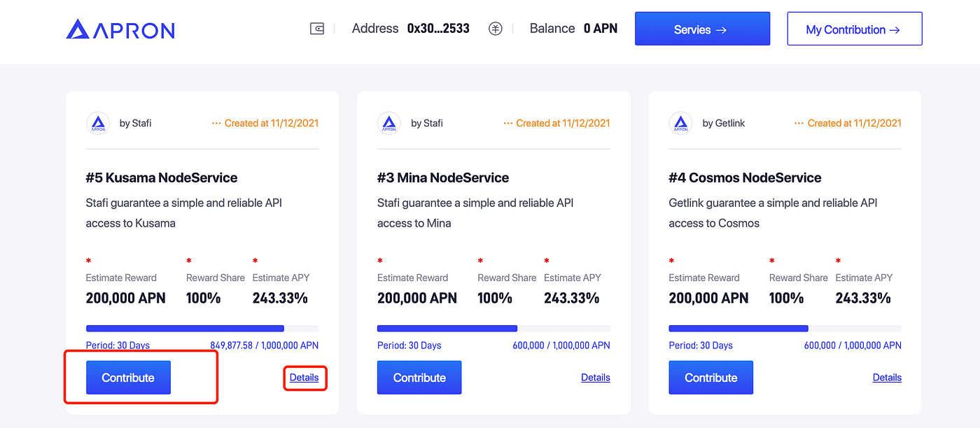Click the Kusama funding progress bar
Viewport: 980px width, 428px height.
[x=202, y=328]
